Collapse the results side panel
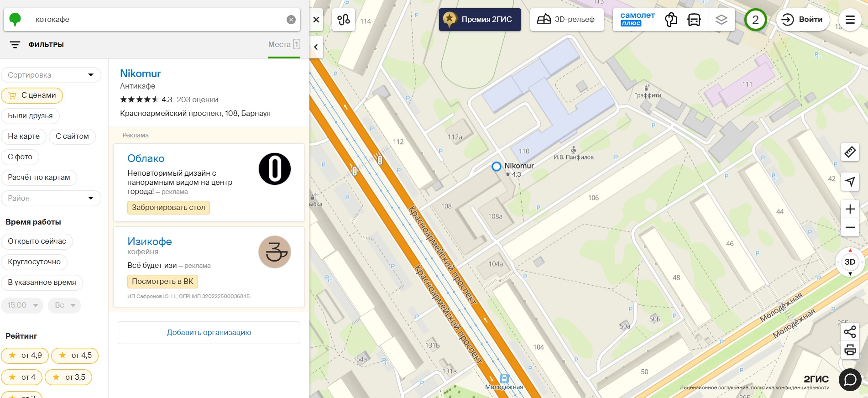This screenshot has height=398, width=868. (x=316, y=47)
